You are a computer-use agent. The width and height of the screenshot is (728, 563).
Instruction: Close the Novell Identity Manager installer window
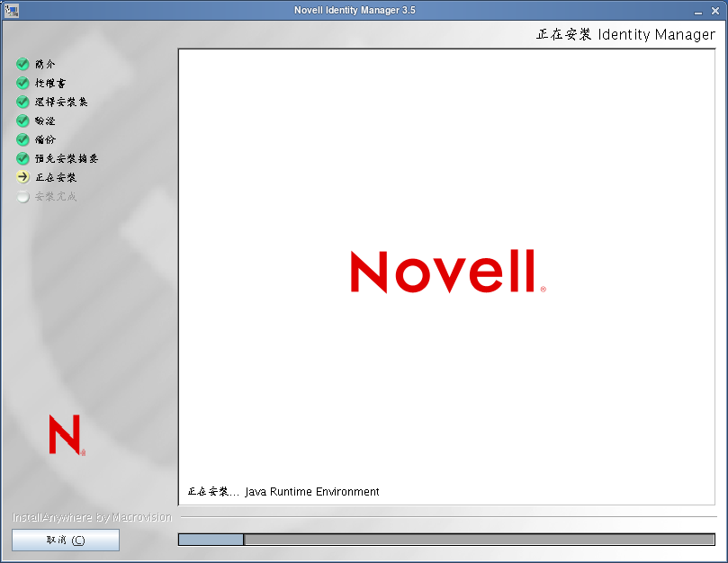pos(715,11)
